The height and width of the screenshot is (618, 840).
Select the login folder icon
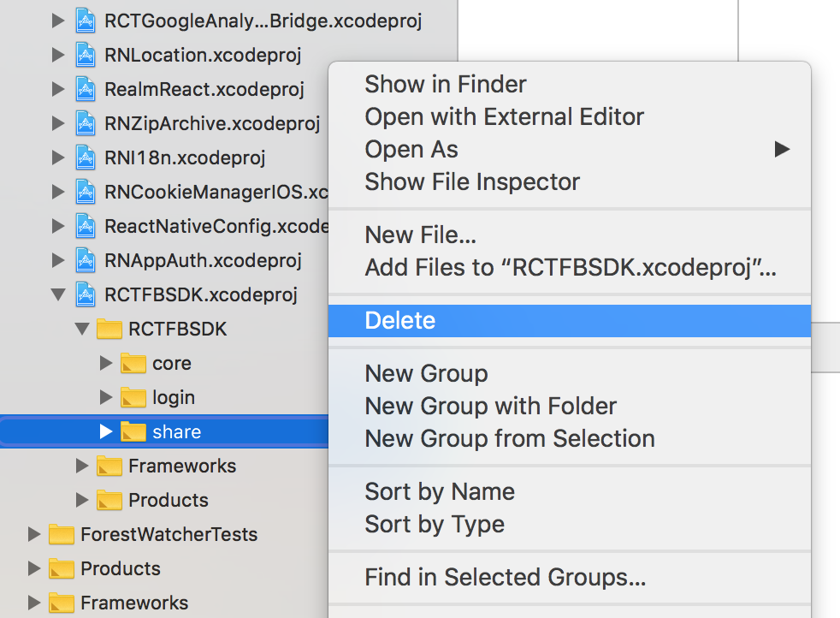click(132, 397)
